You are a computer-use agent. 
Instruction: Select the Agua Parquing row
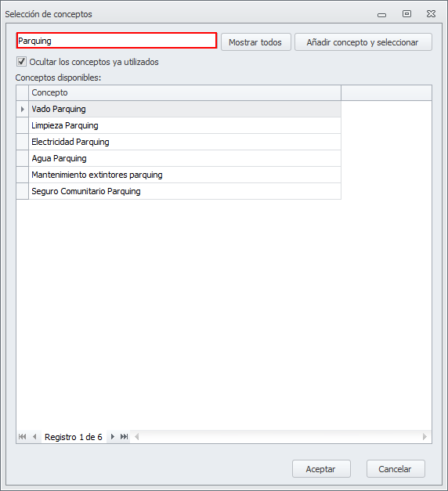click(x=185, y=158)
